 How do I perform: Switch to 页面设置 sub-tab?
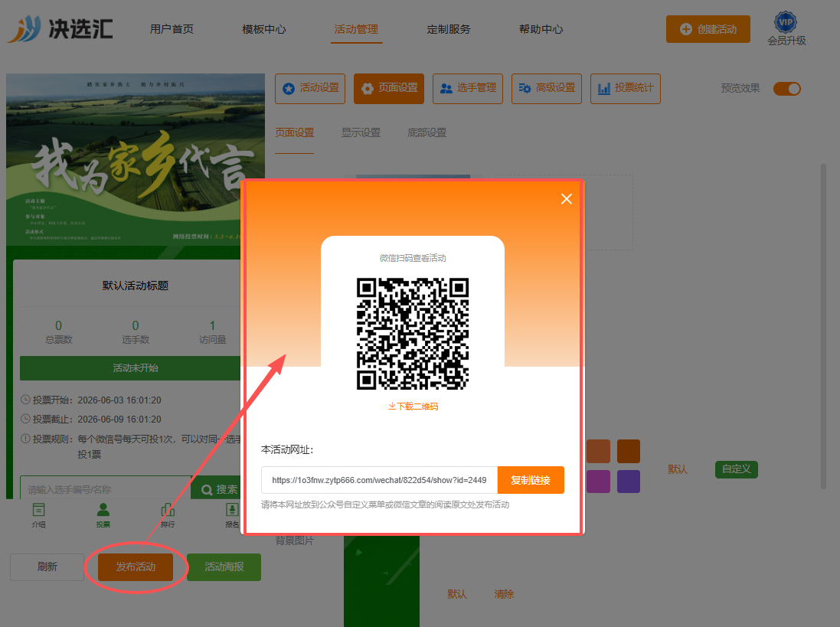(294, 132)
